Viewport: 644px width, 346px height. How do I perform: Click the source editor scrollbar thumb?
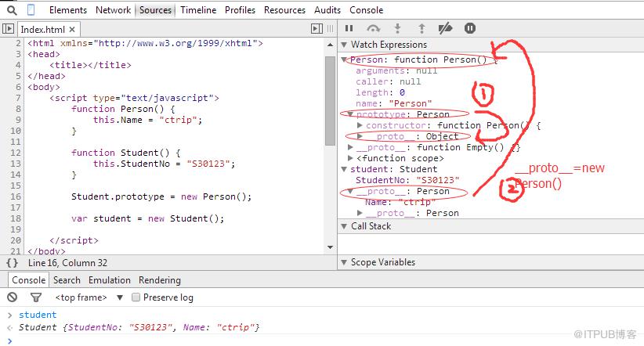330,100
